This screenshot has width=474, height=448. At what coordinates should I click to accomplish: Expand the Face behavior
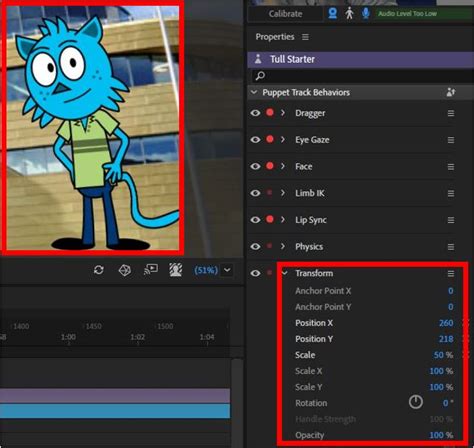[x=283, y=166]
